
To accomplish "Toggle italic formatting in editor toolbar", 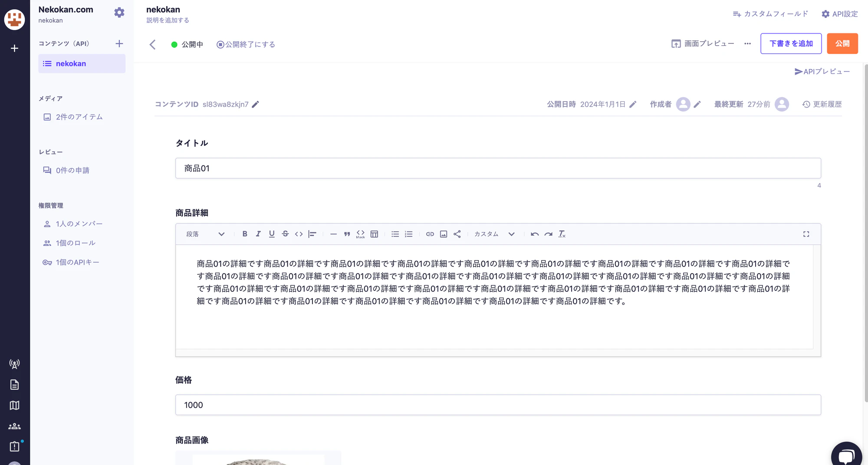I will pos(258,234).
